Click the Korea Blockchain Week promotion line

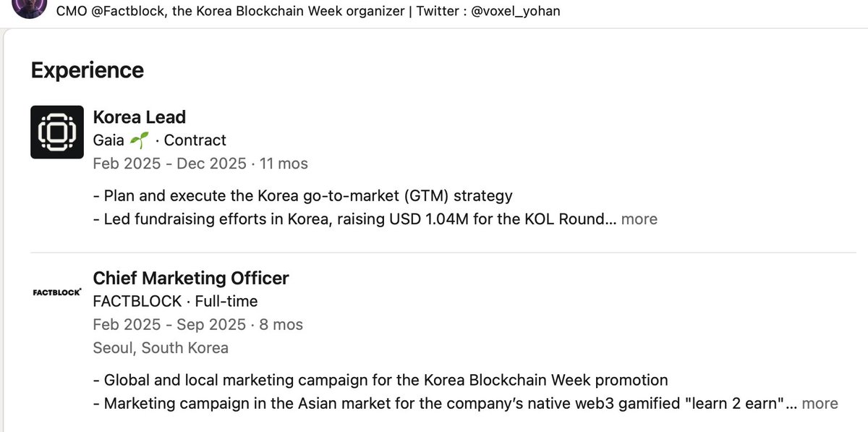coord(380,380)
